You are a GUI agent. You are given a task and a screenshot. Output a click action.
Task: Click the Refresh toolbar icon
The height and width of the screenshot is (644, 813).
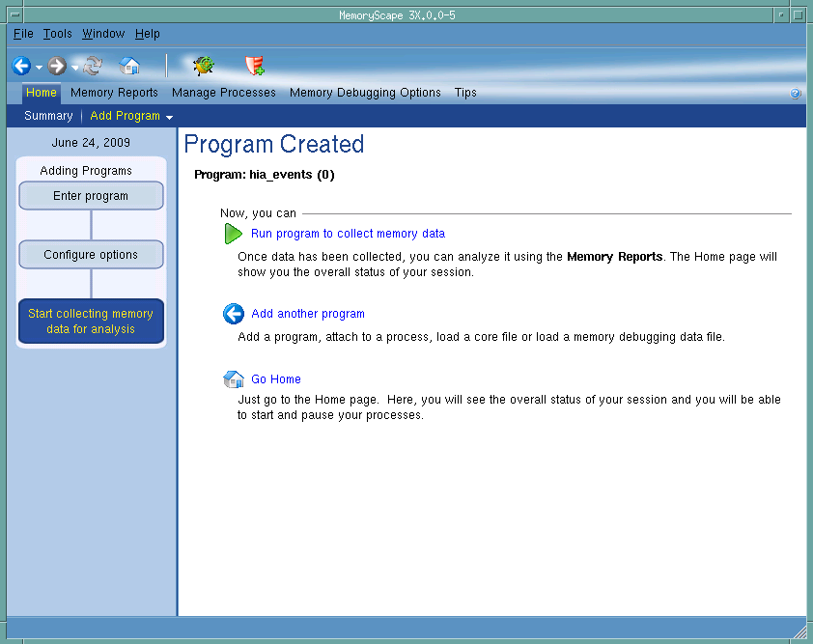coord(93,66)
